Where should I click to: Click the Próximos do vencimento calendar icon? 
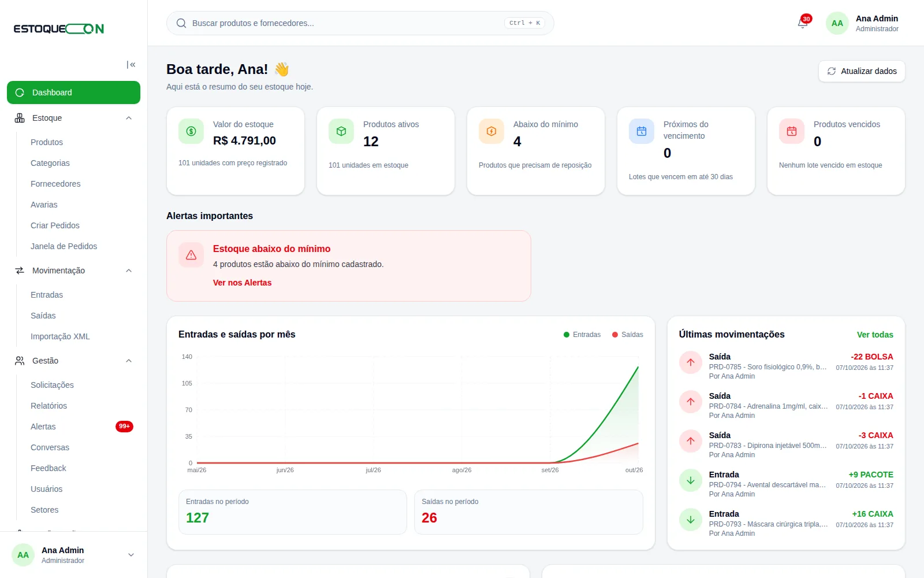(642, 131)
